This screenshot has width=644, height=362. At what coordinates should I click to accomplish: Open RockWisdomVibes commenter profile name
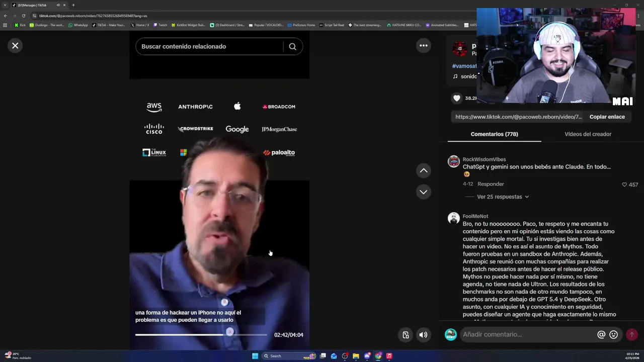[x=484, y=159]
